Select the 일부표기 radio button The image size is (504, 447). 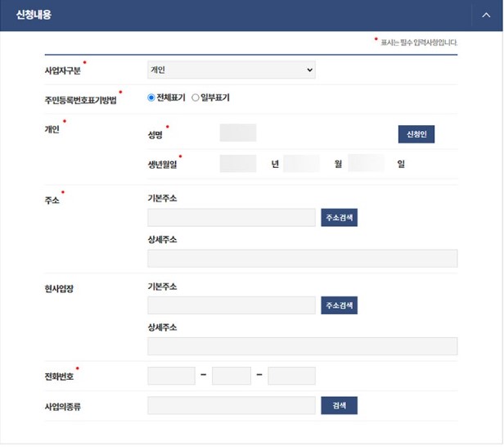[195, 97]
